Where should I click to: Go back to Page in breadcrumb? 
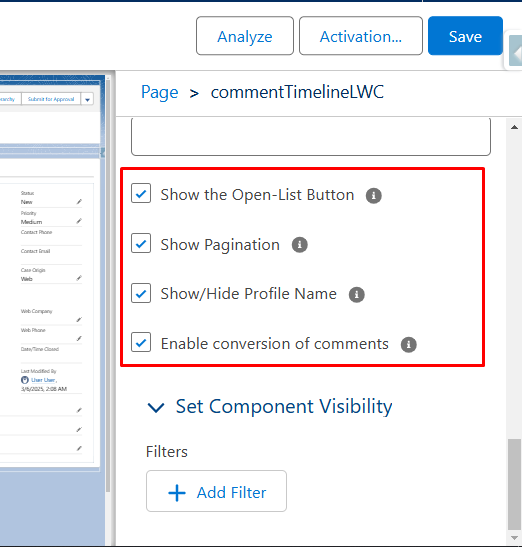(x=159, y=92)
